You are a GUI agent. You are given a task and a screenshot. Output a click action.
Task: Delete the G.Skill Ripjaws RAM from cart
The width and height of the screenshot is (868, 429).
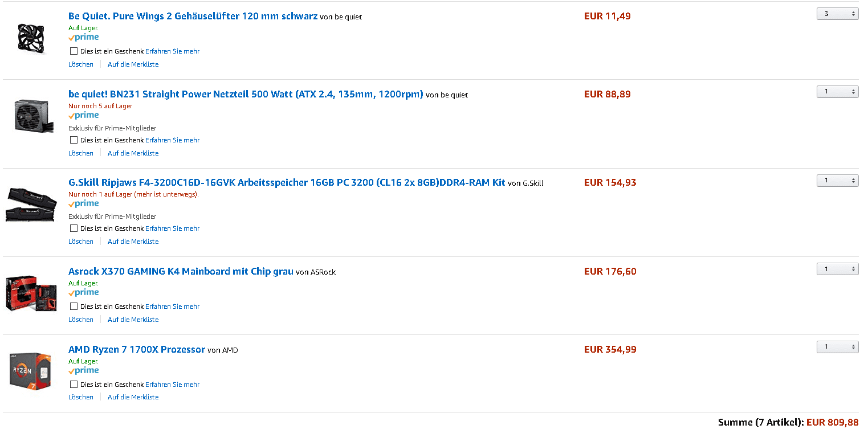pos(80,242)
